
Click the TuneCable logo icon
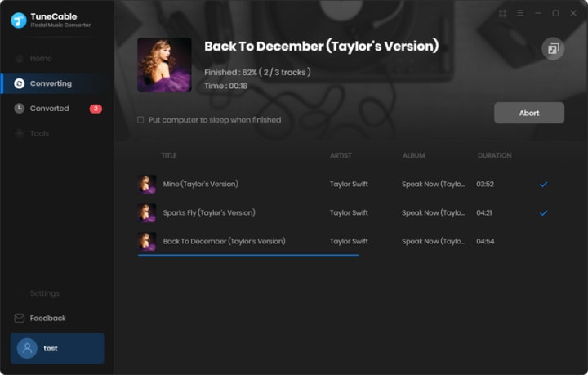click(x=19, y=20)
